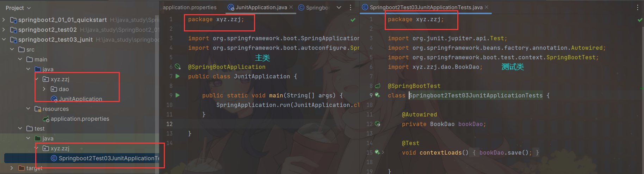Click the autowired dependency gutter icon at bookDao
This screenshot has height=174, width=644.
[x=378, y=124]
